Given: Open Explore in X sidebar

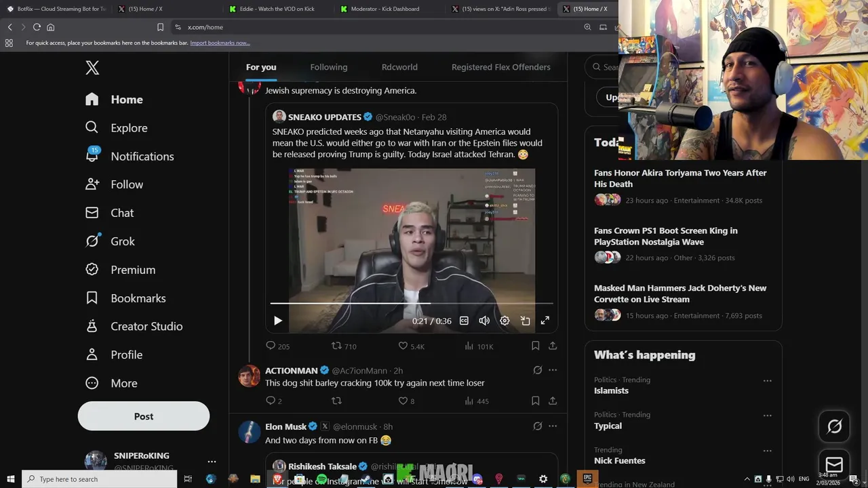Looking at the screenshot, I should pyautogui.click(x=116, y=128).
